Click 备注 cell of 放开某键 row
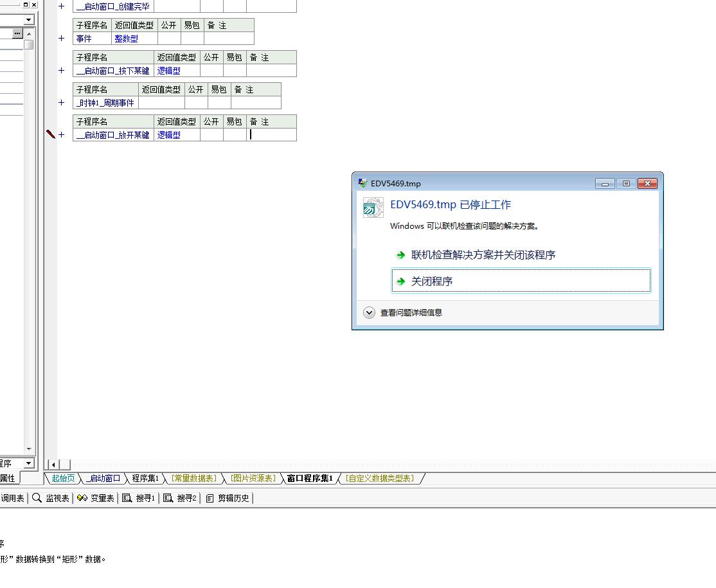 [x=272, y=135]
